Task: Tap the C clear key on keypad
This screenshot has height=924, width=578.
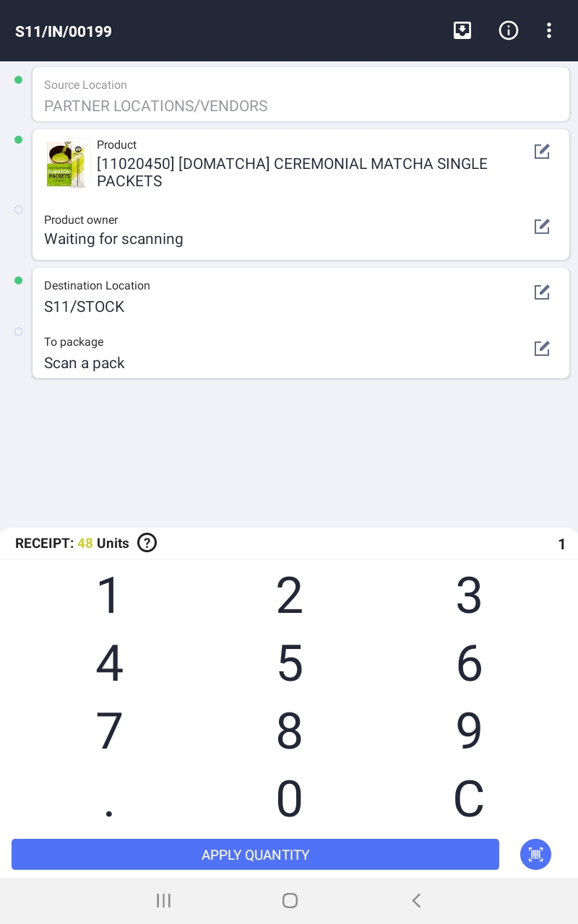Action: tap(469, 799)
